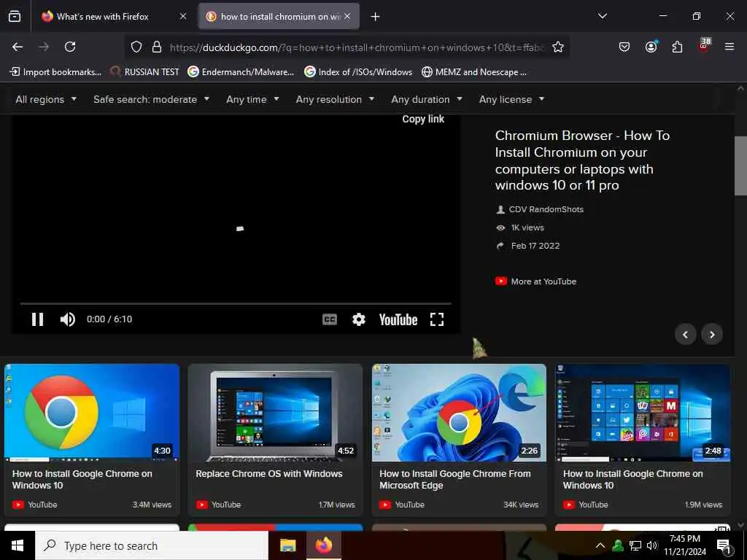Expand Safe search: moderate dropdown
The height and width of the screenshot is (560, 747).
pos(152,99)
